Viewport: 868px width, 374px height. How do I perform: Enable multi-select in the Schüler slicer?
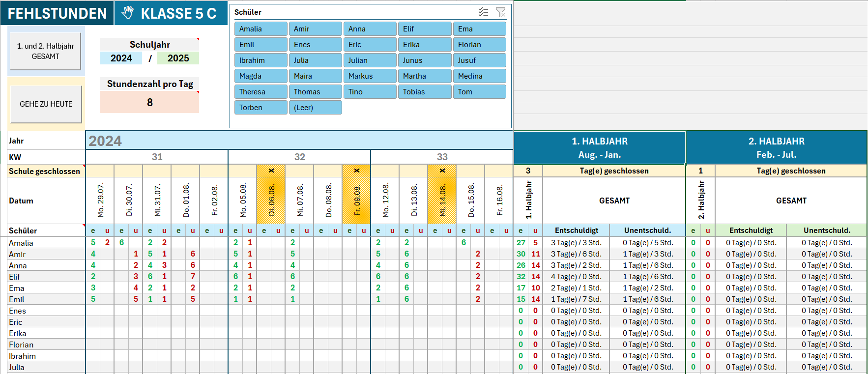click(483, 12)
